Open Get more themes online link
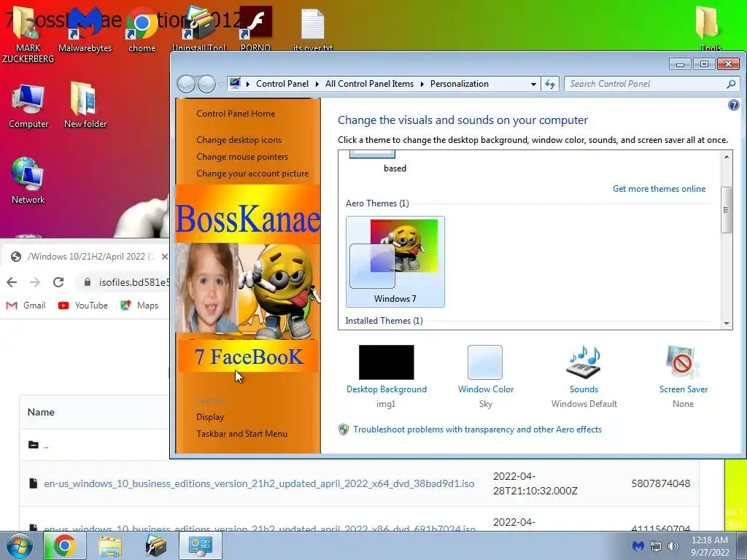Screen dimensions: 747x560 tap(659, 189)
